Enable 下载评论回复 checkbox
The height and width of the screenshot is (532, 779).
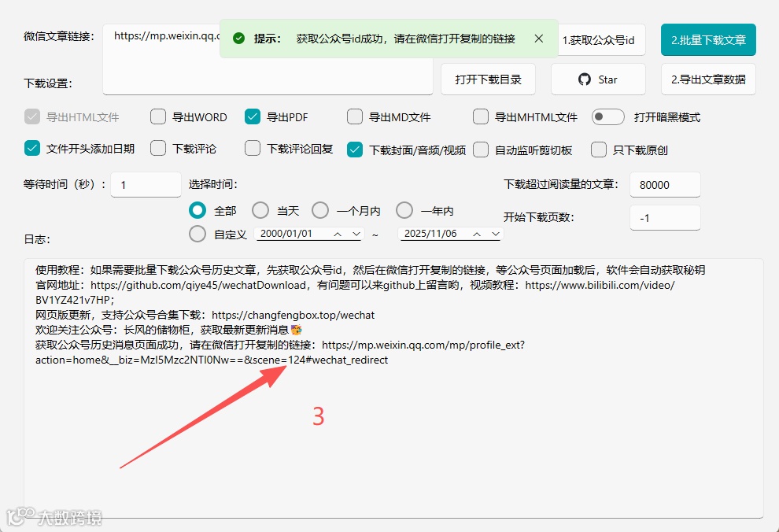click(x=253, y=149)
